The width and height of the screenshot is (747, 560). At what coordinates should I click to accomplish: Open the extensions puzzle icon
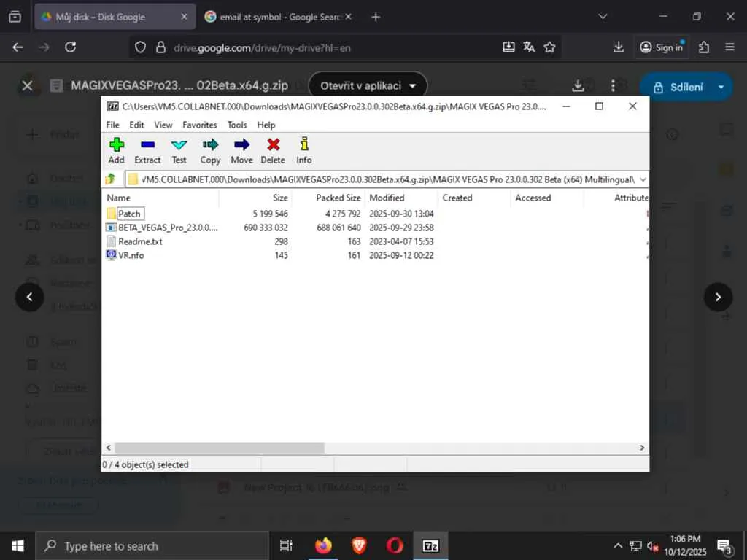click(704, 47)
